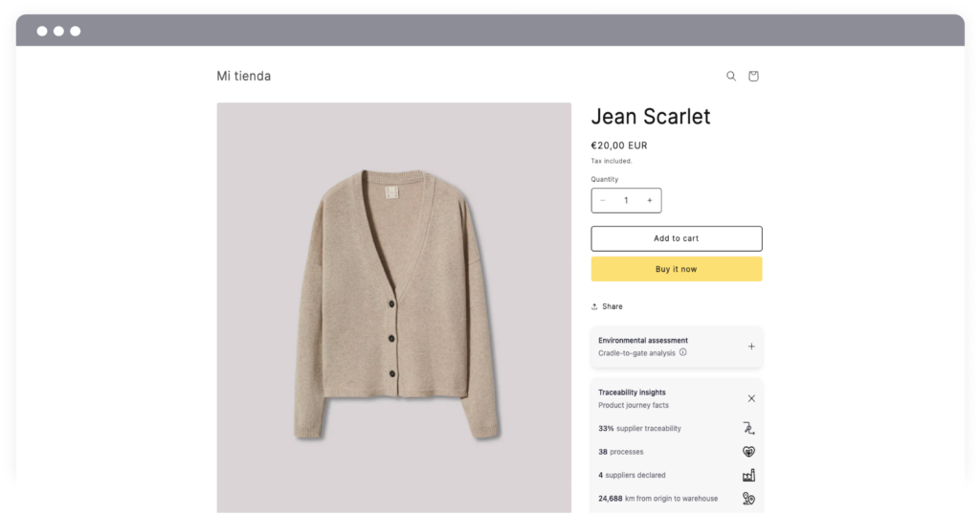
Task: Open the search icon in header
Action: (730, 77)
